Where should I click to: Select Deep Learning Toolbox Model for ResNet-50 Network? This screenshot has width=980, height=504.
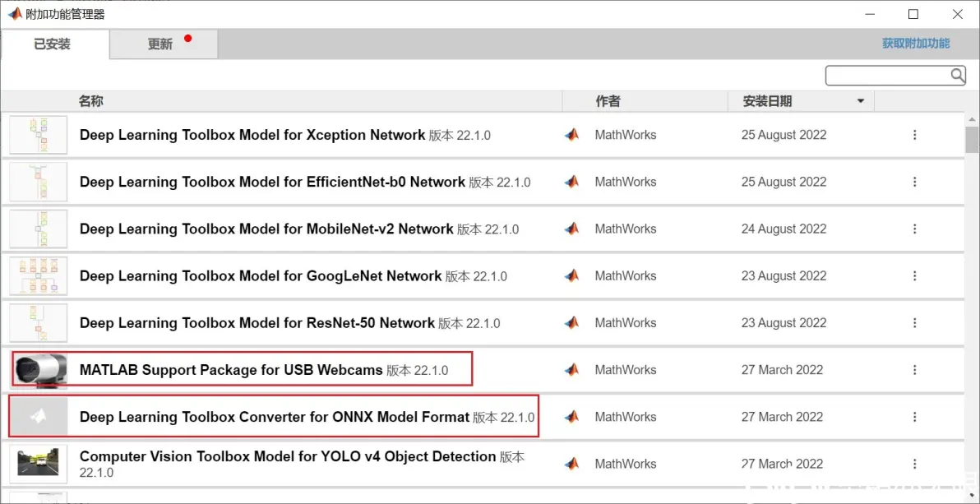pyautogui.click(x=257, y=322)
